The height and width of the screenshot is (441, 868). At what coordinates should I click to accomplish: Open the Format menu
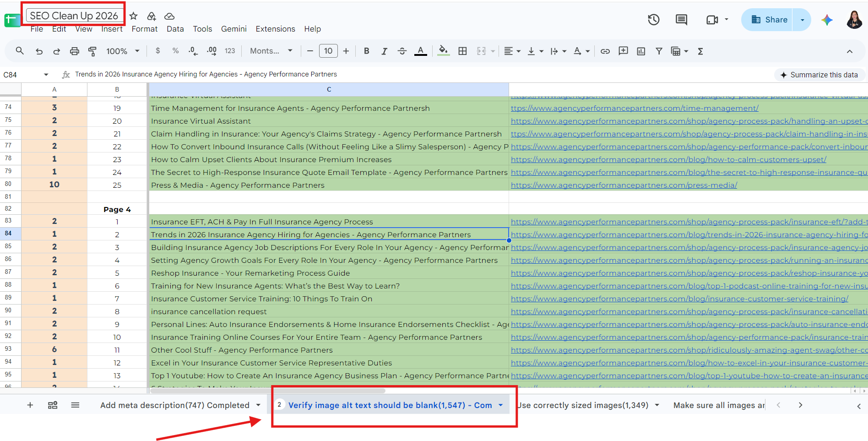click(144, 29)
